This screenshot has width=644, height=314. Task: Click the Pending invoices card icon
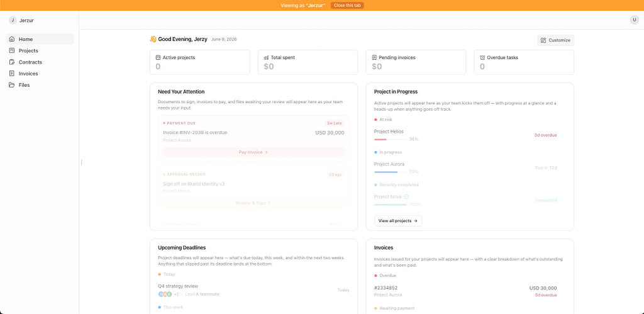374,57
